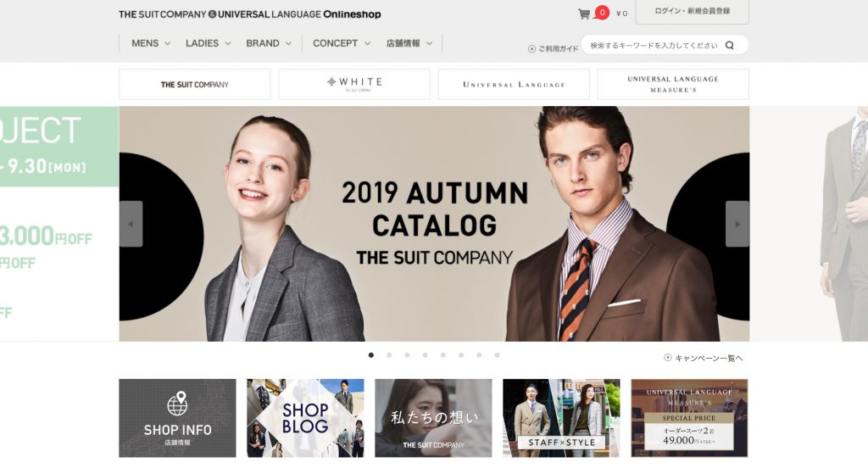Screen dimensions: 868x468
Task: Focus the keyword search input field
Action: coord(654,46)
